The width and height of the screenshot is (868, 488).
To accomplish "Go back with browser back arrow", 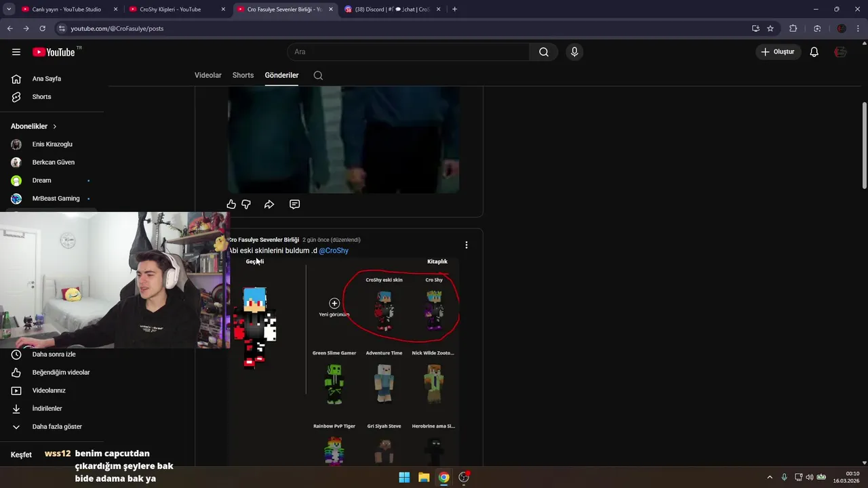I will click(x=9, y=28).
